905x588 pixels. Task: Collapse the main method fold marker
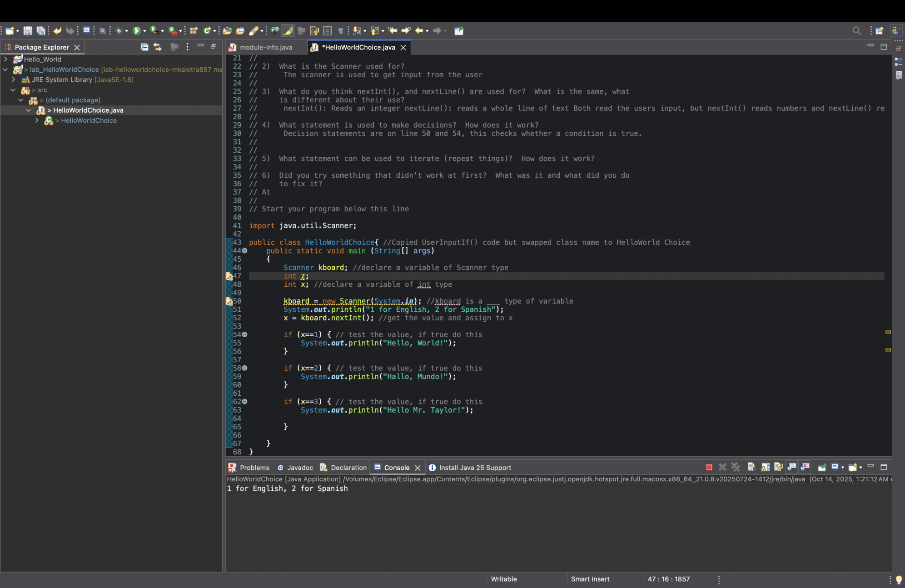tap(244, 251)
